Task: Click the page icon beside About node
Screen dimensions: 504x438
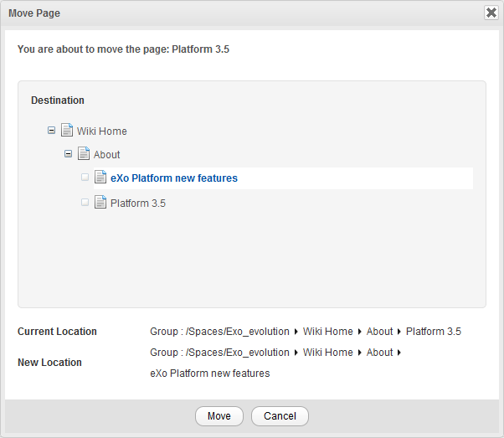Action: (x=84, y=154)
